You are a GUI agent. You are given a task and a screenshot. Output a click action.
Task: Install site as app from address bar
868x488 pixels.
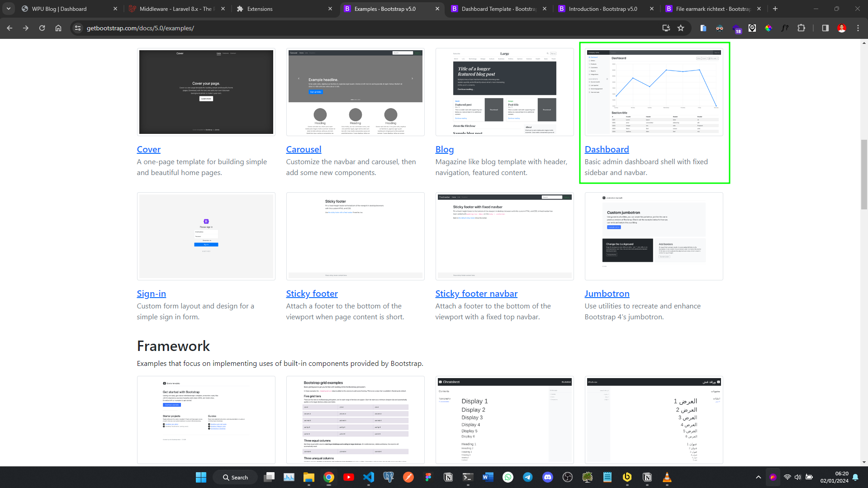pos(666,28)
